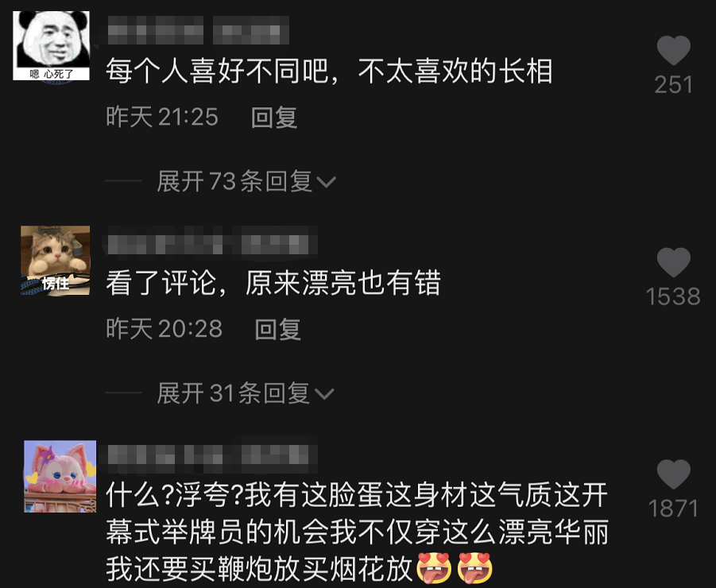Open blurred username of third commenter
This screenshot has width=716, height=588.
[x=211, y=455]
